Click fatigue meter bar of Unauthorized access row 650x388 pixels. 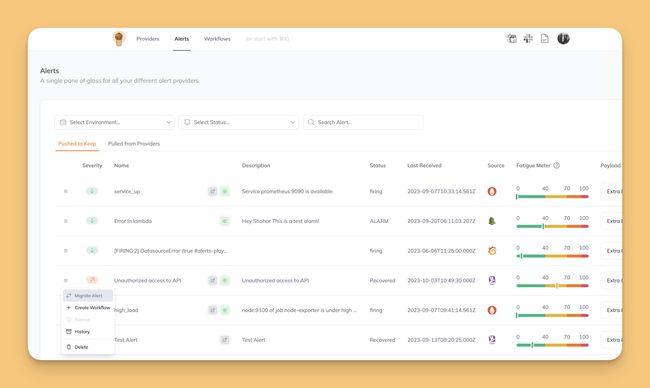click(x=552, y=286)
